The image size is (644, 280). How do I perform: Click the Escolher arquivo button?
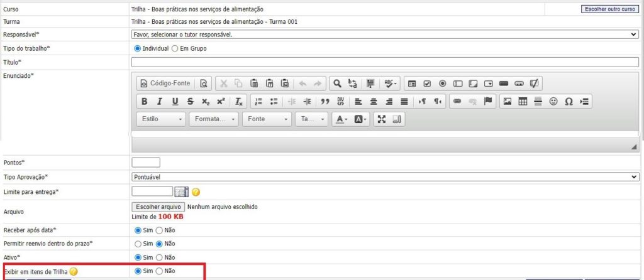pos(158,207)
